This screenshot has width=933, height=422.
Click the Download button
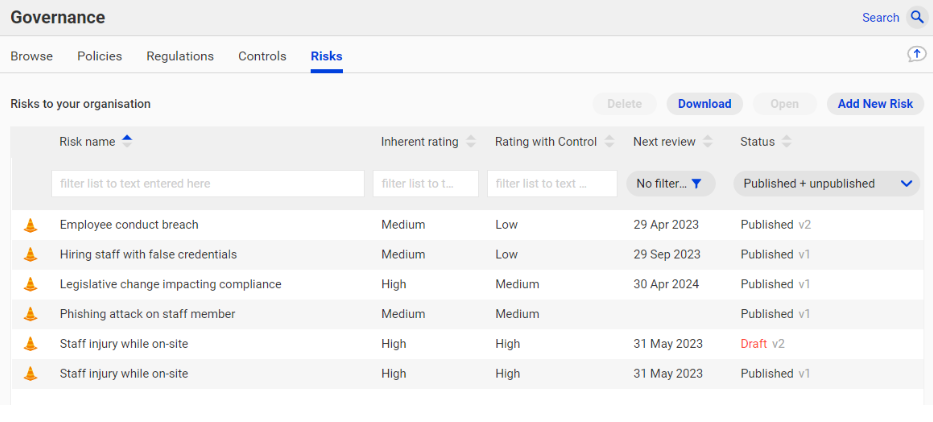pyautogui.click(x=705, y=104)
